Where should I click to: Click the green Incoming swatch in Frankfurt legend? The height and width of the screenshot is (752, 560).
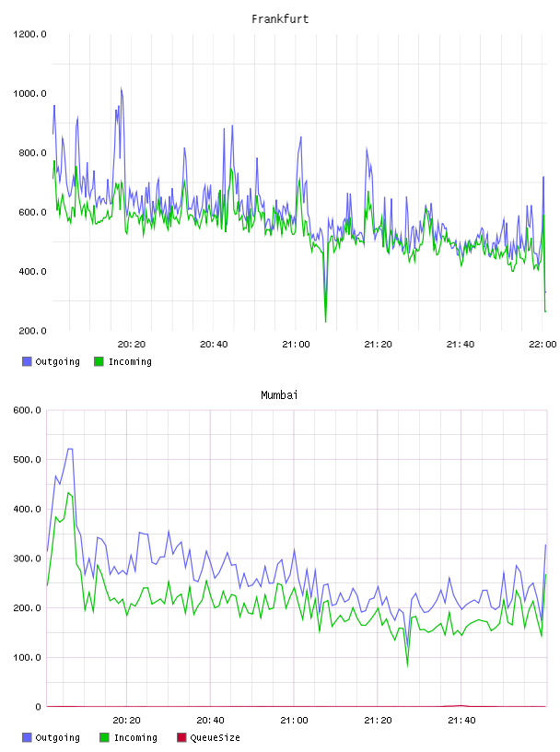(x=99, y=361)
